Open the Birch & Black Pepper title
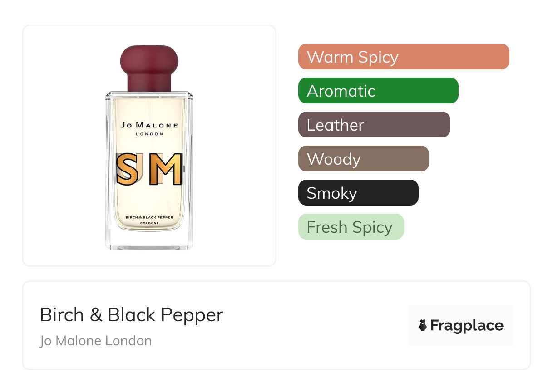Screen dimensions: 553x392 coord(131,315)
